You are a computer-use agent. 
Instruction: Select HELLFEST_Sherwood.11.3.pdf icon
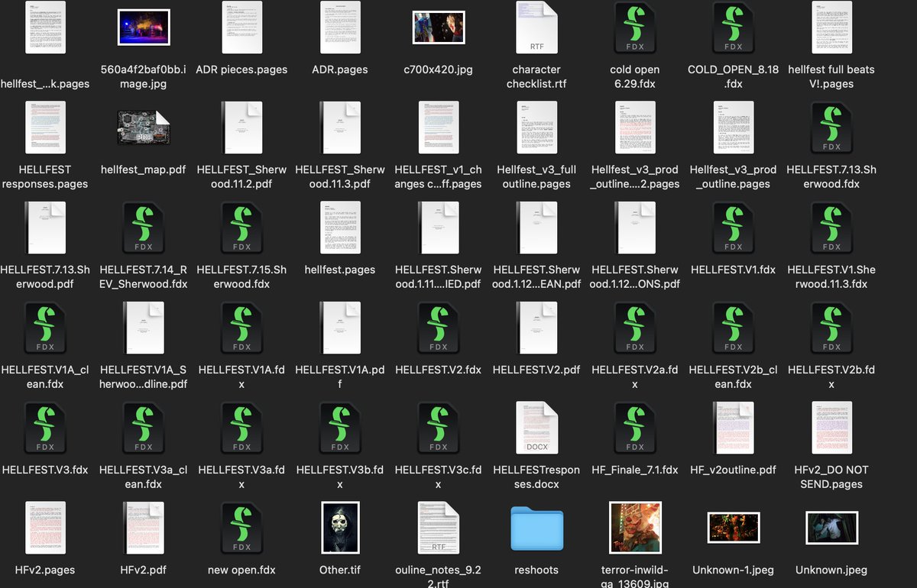[x=340, y=128]
